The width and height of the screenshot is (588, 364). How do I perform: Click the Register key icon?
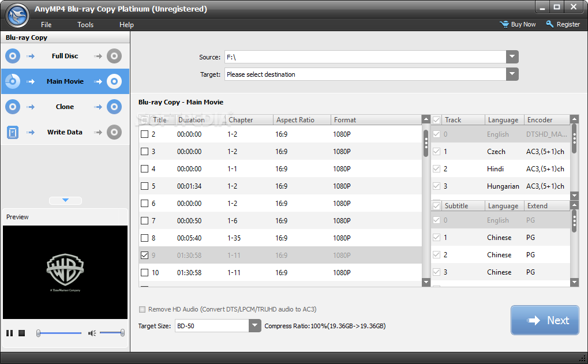550,24
